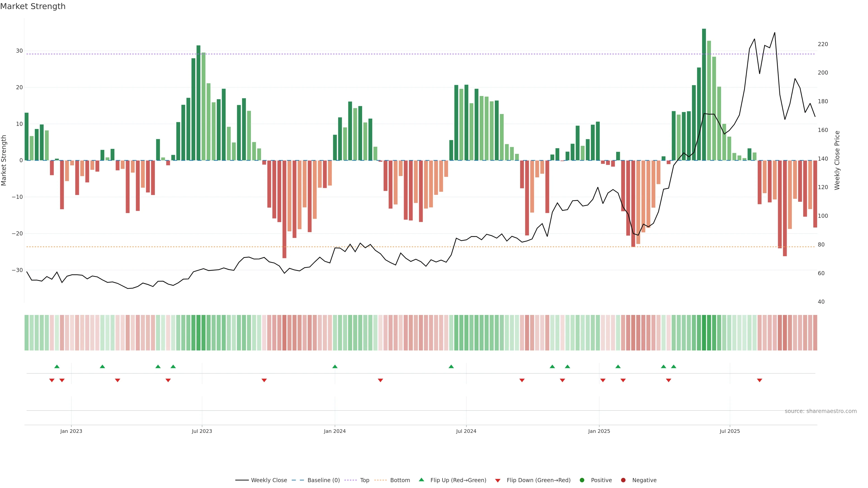This screenshot has width=868, height=488.
Task: Click the source: sharemaestro.com text
Action: pyautogui.click(x=821, y=411)
